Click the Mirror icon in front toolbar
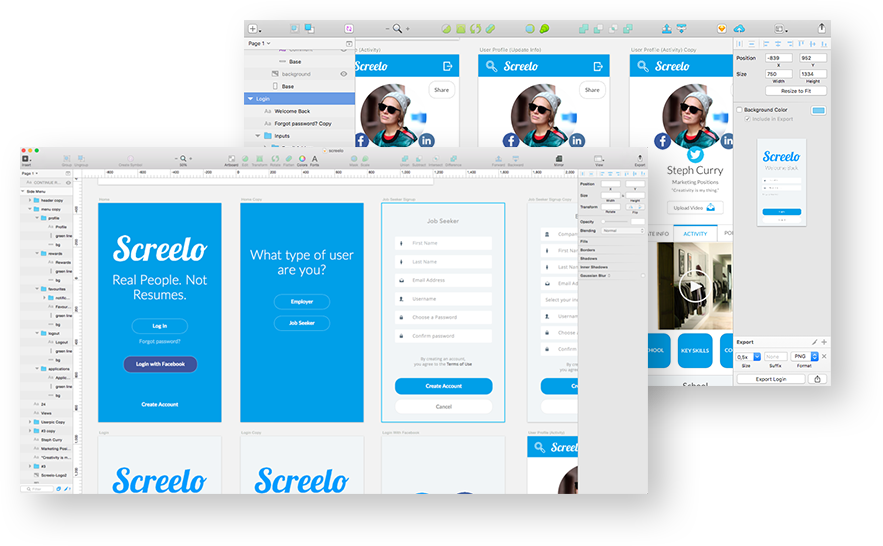The image size is (883, 546). click(x=559, y=160)
